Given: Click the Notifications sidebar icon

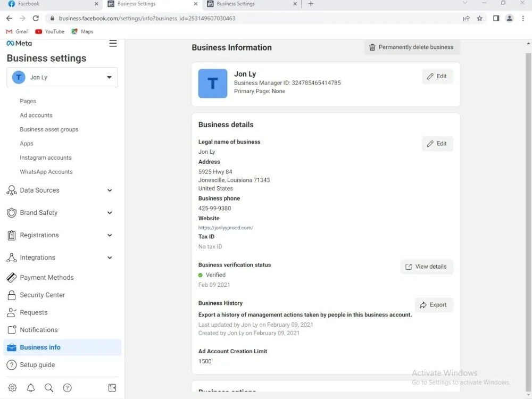Looking at the screenshot, I should pos(12,330).
